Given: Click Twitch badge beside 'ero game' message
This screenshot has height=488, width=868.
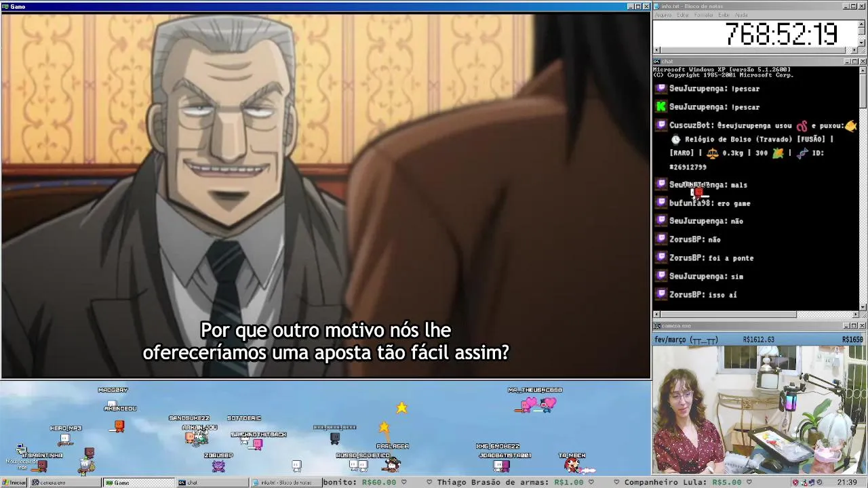Looking at the screenshot, I should pyautogui.click(x=661, y=203).
